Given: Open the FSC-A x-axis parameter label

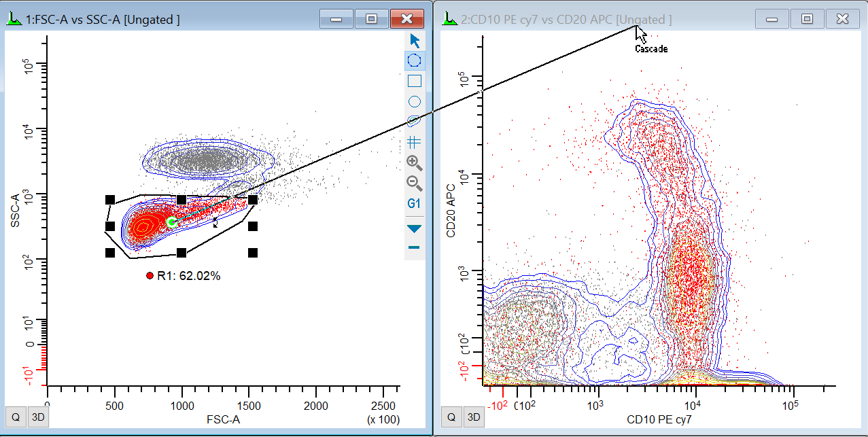Looking at the screenshot, I should click(x=223, y=419).
